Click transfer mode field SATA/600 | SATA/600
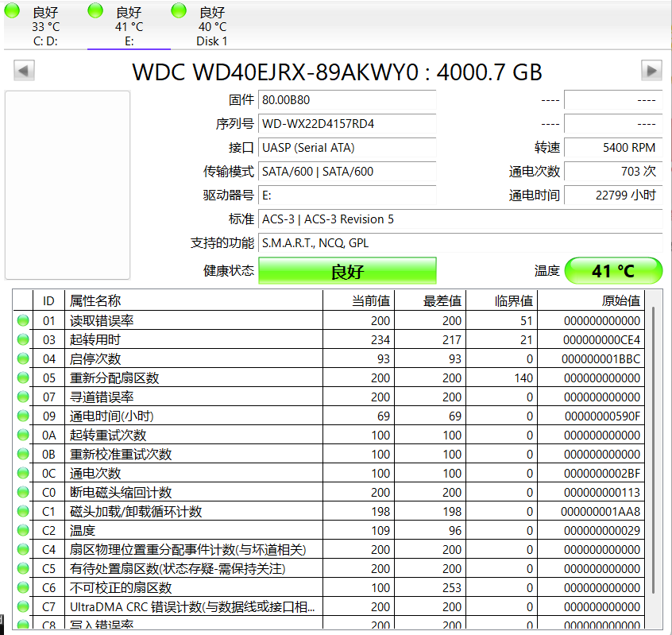The width and height of the screenshot is (672, 635). (347, 172)
